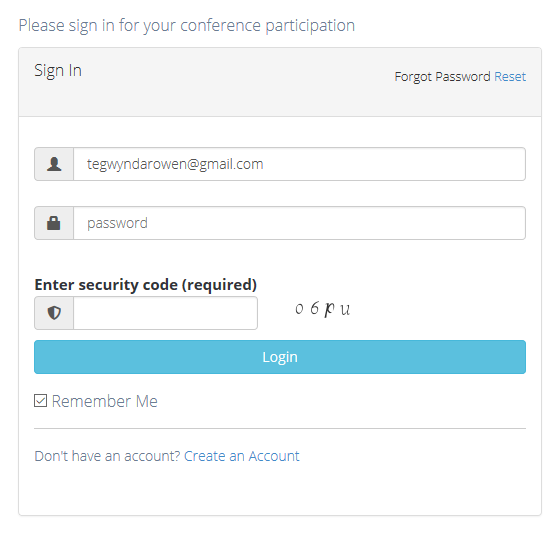
Task: Focus the password input field
Action: point(299,223)
